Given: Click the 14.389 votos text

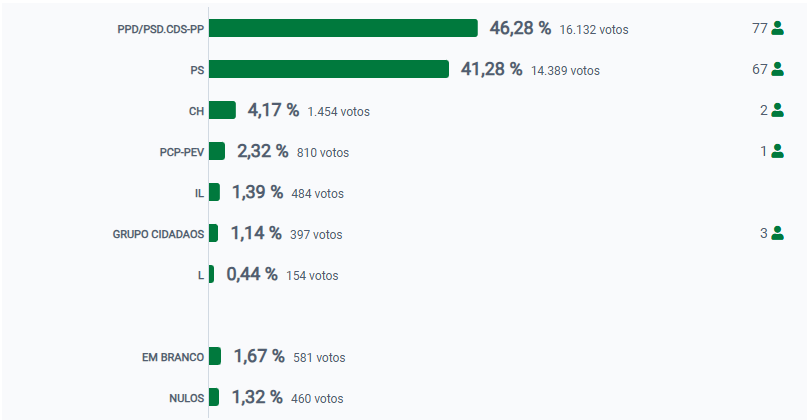Looking at the screenshot, I should pos(565,71).
